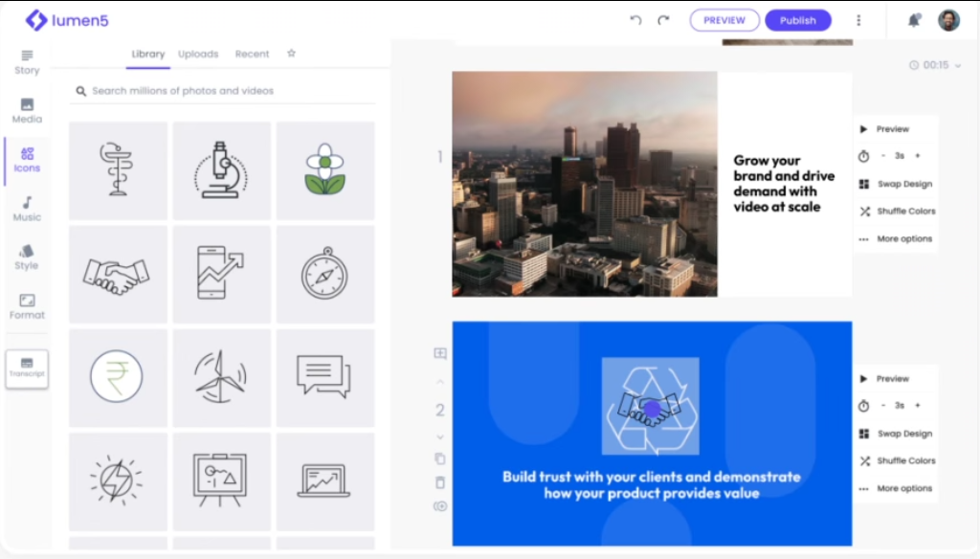Open the Format sidebar section
This screenshot has width=980, height=559.
pos(27,307)
